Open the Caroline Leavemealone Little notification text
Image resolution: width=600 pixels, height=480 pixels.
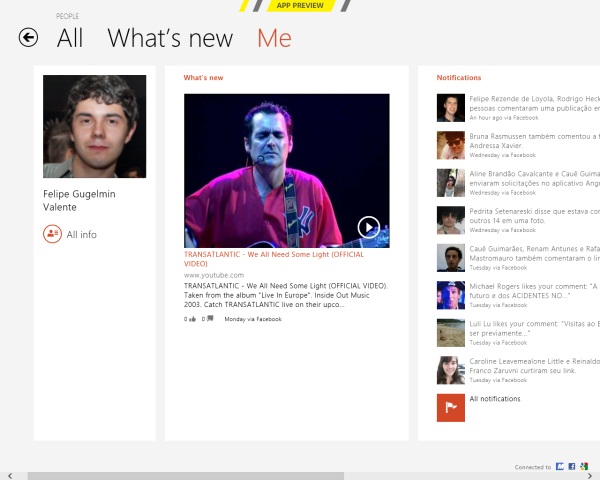point(535,366)
